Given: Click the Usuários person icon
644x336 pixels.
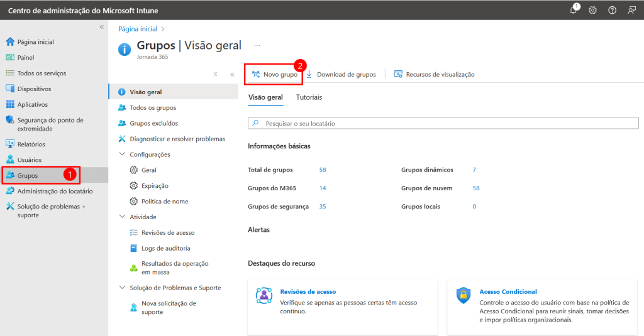Looking at the screenshot, I should coord(10,160).
